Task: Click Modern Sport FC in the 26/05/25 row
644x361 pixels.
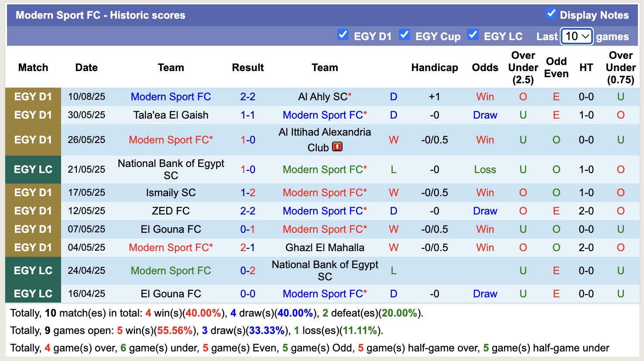Action: [x=171, y=140]
